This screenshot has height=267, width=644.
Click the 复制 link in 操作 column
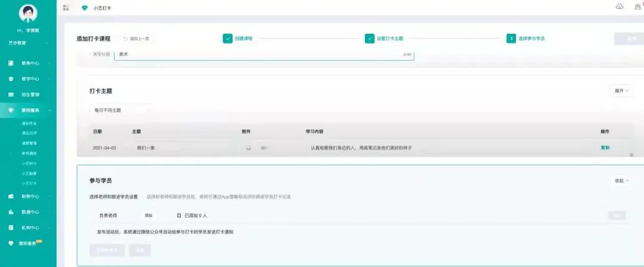coord(605,148)
